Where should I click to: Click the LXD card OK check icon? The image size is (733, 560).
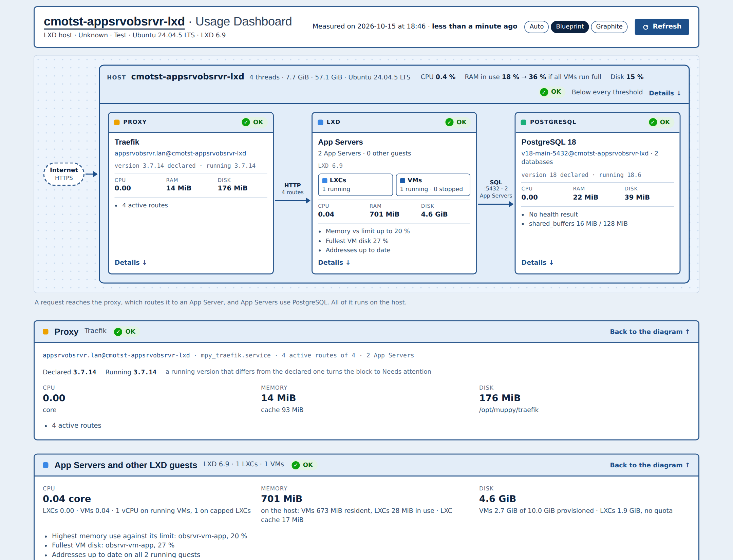tap(449, 122)
